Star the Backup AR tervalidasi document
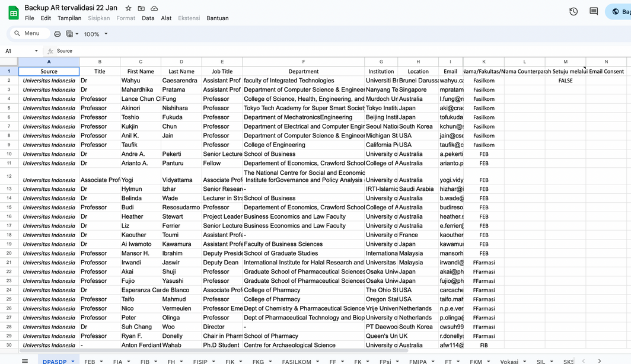The width and height of the screenshot is (631, 364). 129,9
